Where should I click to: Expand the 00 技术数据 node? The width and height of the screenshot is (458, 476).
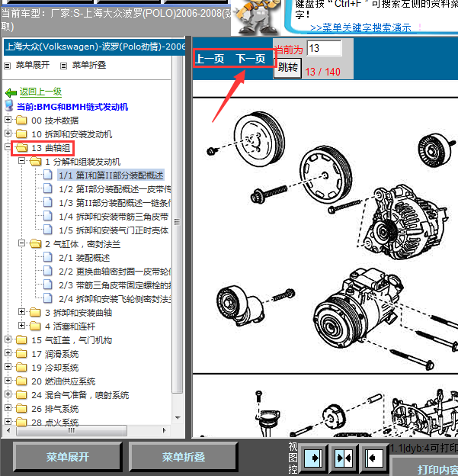8,120
